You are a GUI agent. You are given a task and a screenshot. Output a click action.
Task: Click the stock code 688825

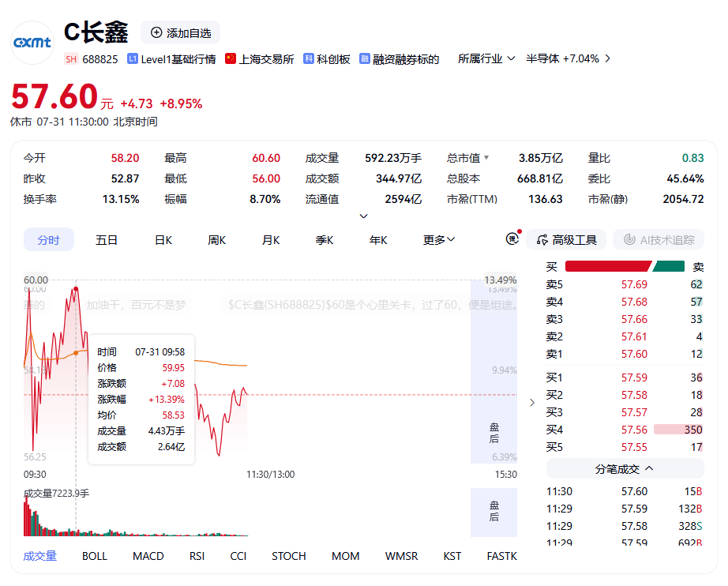pos(99,59)
